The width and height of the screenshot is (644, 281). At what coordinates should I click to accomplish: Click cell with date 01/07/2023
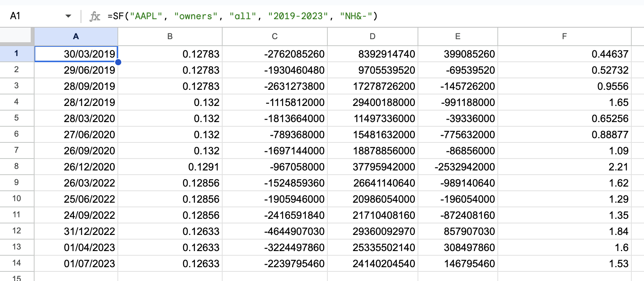tap(76, 263)
